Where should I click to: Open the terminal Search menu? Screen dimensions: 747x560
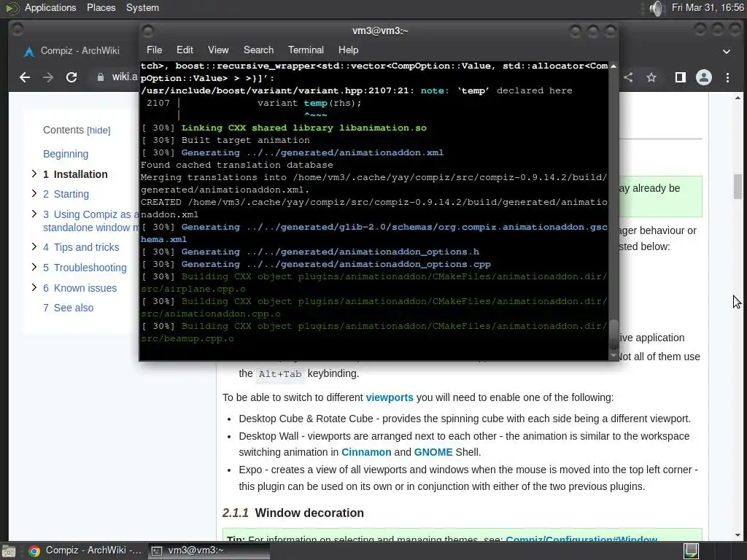tap(259, 50)
